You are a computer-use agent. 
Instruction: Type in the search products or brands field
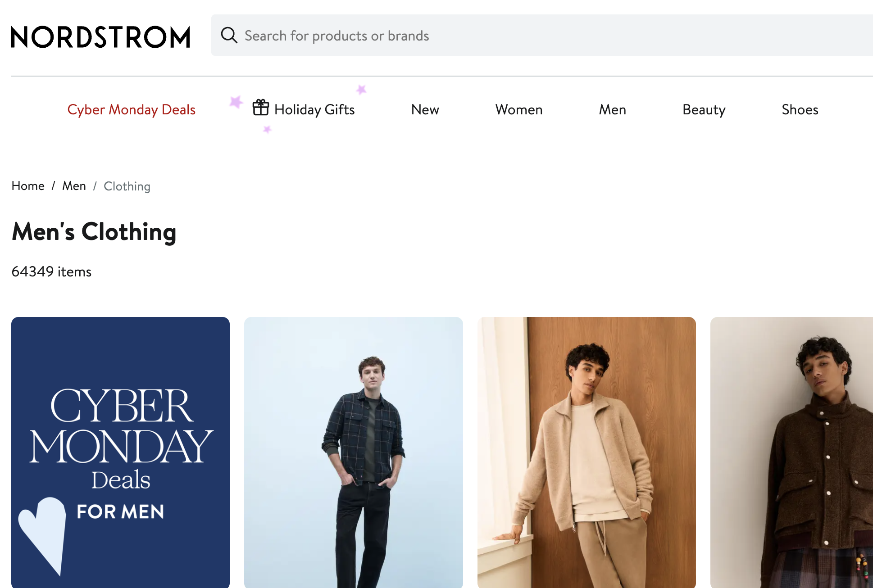tap(541, 36)
